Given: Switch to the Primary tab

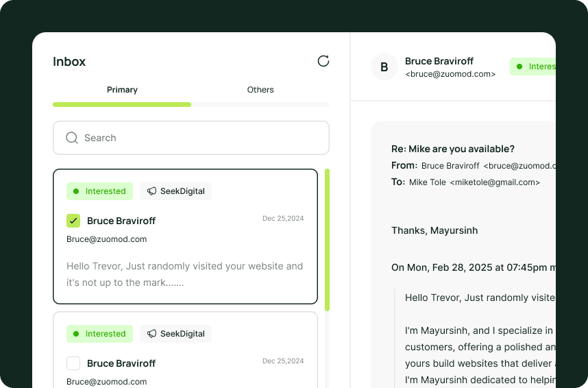Looking at the screenshot, I should click(x=122, y=90).
